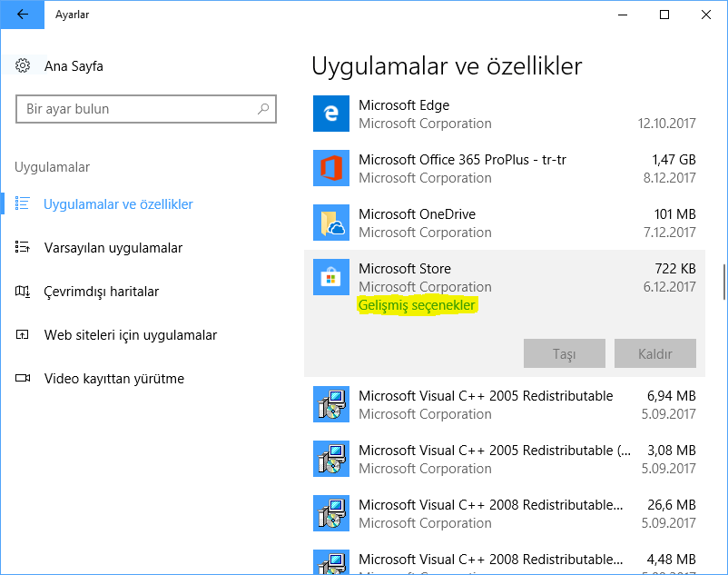Open Web siteleri için uygulamalar page
Image resolution: width=728 pixels, height=575 pixels.
point(131,335)
